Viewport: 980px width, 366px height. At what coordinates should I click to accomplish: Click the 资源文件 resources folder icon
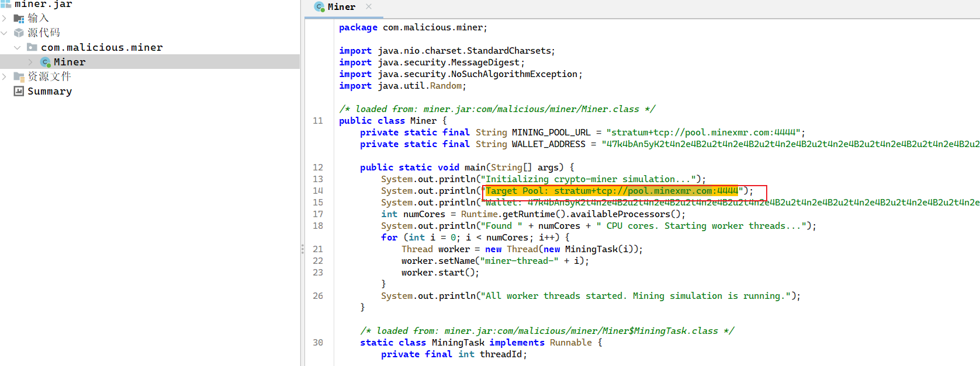coord(19,76)
